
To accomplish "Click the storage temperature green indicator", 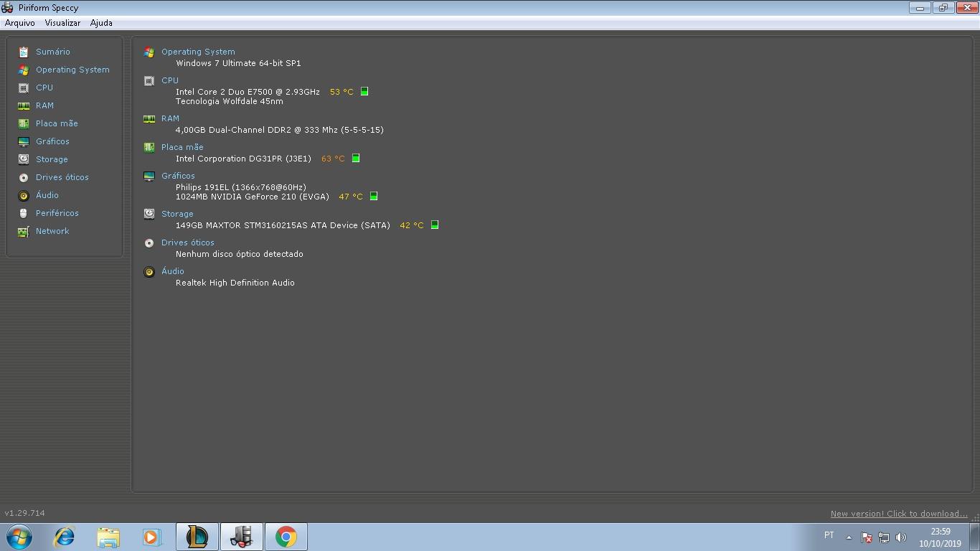I will point(435,225).
